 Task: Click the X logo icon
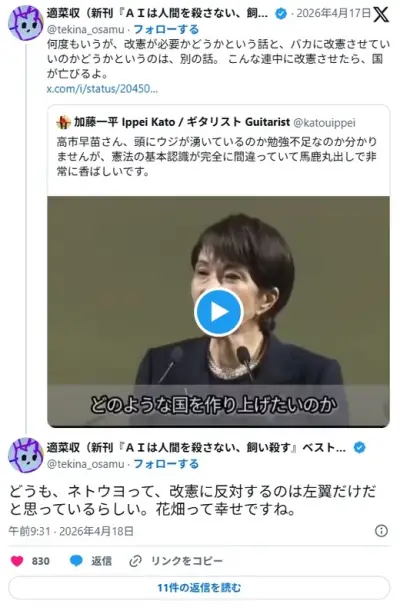(x=381, y=15)
